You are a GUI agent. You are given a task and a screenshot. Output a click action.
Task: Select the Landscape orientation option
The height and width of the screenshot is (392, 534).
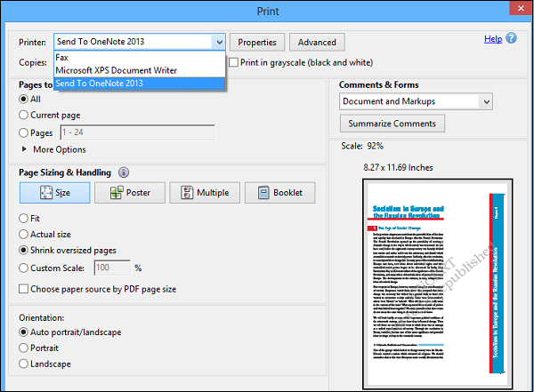tap(23, 364)
